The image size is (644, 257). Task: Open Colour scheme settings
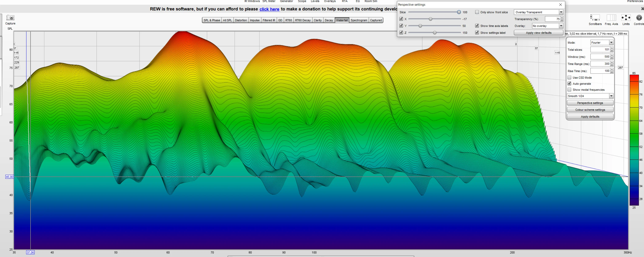(x=590, y=110)
